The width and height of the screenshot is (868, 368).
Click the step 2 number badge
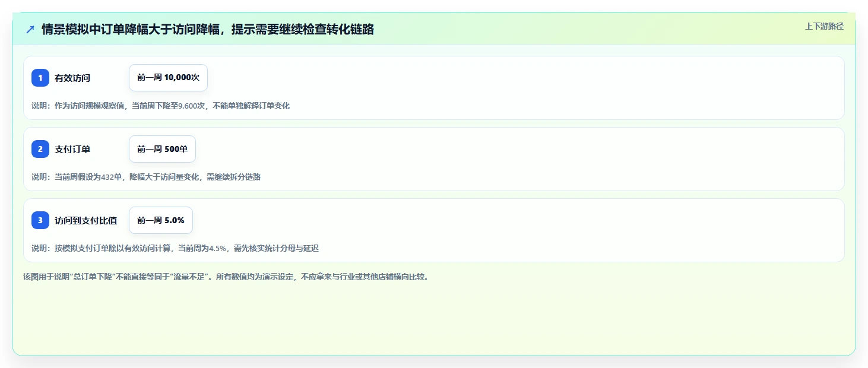coord(40,149)
